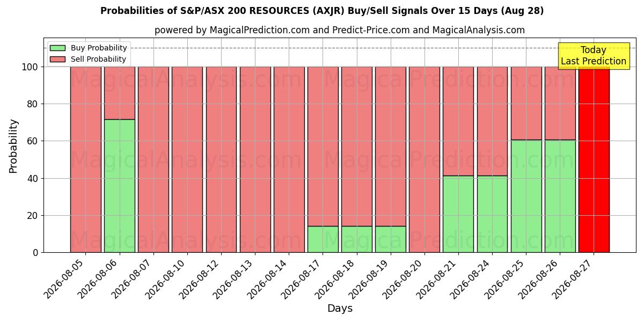644x322 pixels.
Task: Click the red sell bar for 2026-08-14
Action: coord(289,159)
